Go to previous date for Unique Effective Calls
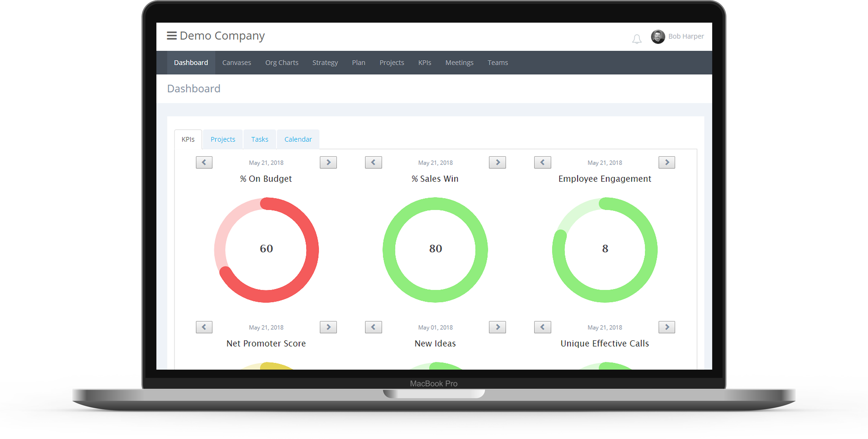Image resolution: width=868 pixels, height=439 pixels. tap(543, 327)
